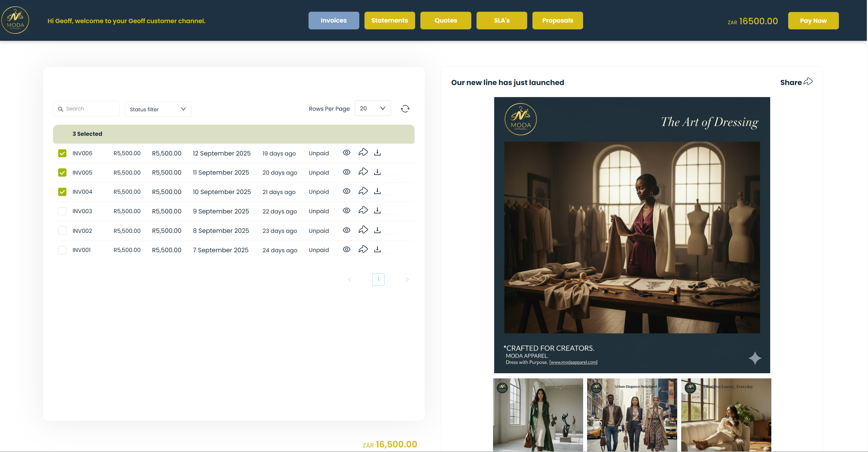
Task: Download invoice INV004
Action: (377, 191)
